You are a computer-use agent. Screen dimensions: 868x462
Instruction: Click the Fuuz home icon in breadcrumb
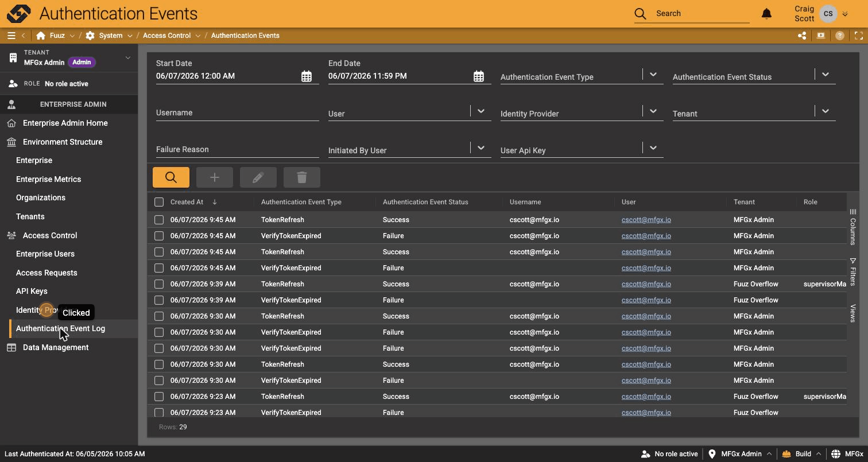pyautogui.click(x=41, y=36)
